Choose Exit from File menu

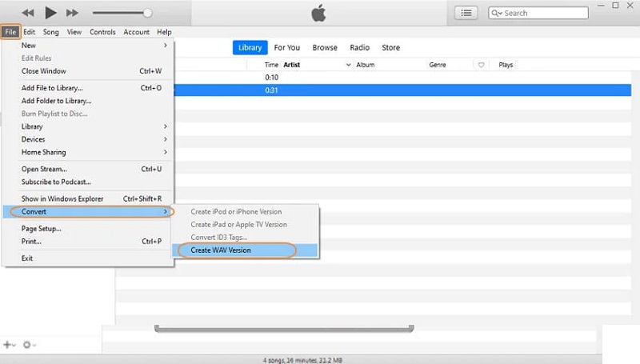click(x=88, y=258)
